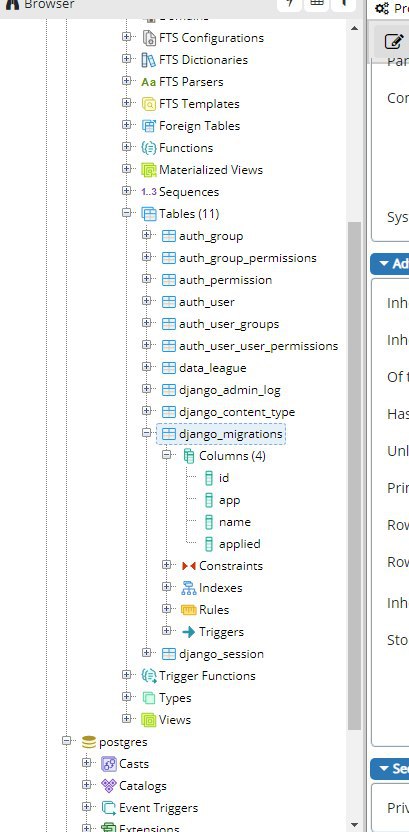Click the Functions icon
This screenshot has width=409, height=832.
(x=148, y=148)
